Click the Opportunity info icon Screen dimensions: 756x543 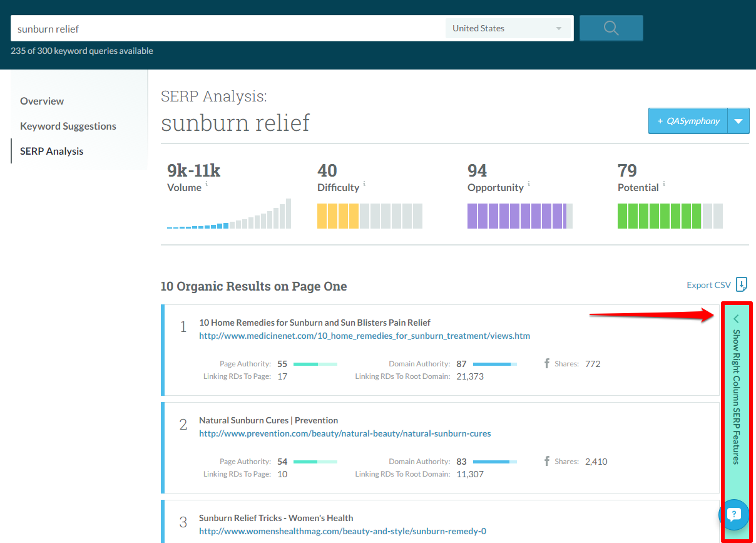528,184
